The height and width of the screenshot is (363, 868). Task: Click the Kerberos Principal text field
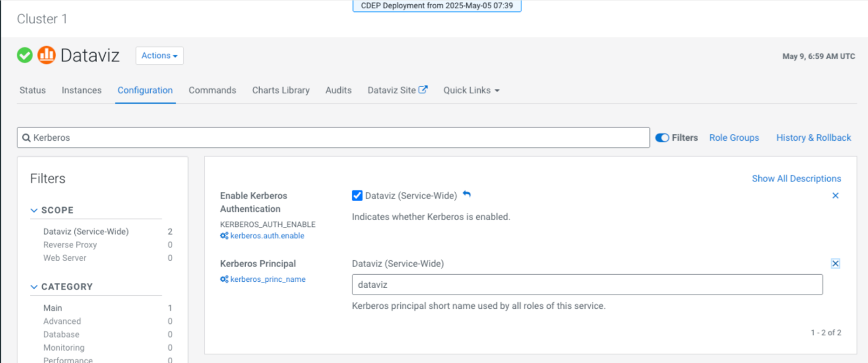(586, 285)
